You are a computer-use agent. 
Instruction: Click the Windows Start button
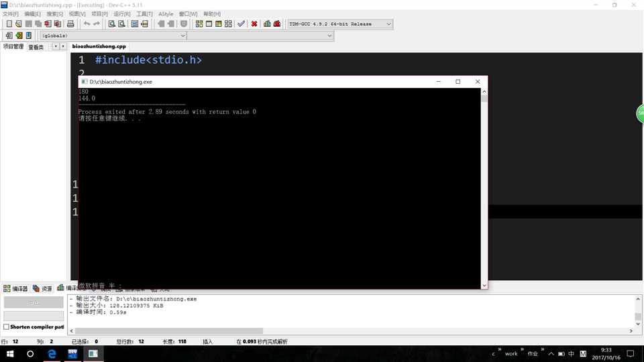[x=10, y=354]
